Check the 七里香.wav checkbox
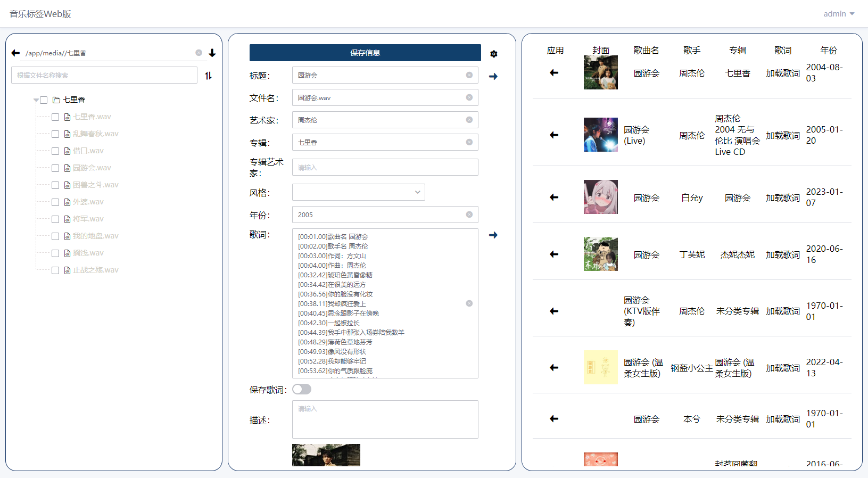 (55, 117)
